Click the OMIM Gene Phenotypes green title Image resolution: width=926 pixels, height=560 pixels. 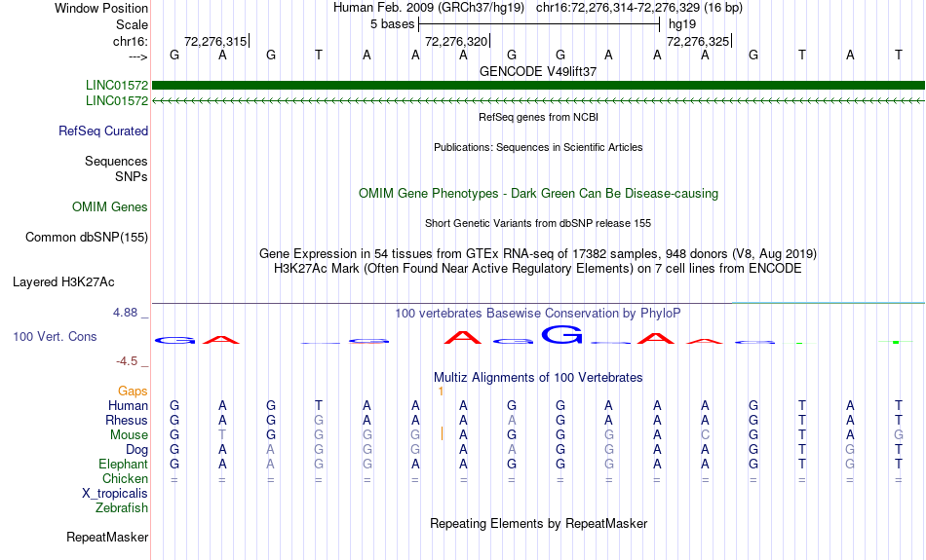tap(539, 194)
